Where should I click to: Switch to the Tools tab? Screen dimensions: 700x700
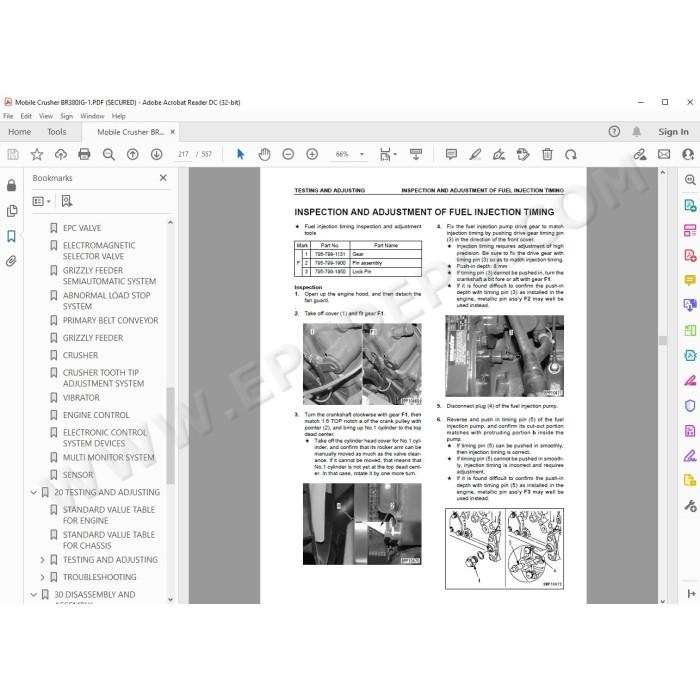[57, 132]
